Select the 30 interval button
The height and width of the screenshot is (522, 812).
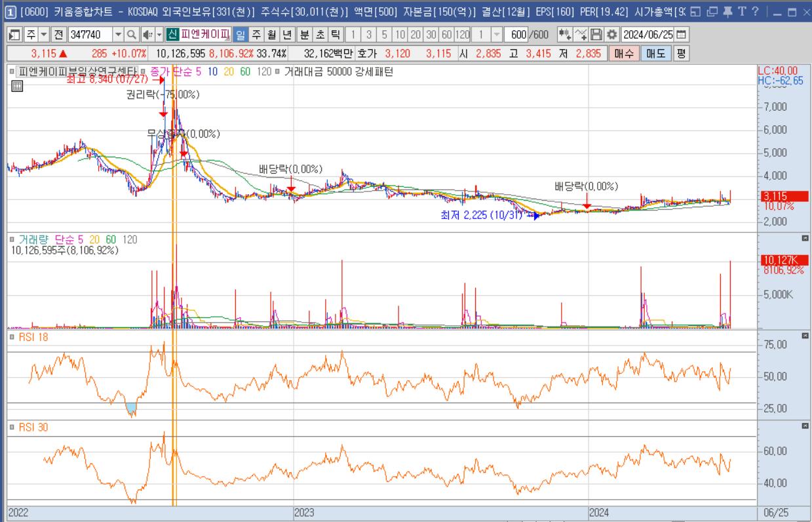click(x=431, y=35)
